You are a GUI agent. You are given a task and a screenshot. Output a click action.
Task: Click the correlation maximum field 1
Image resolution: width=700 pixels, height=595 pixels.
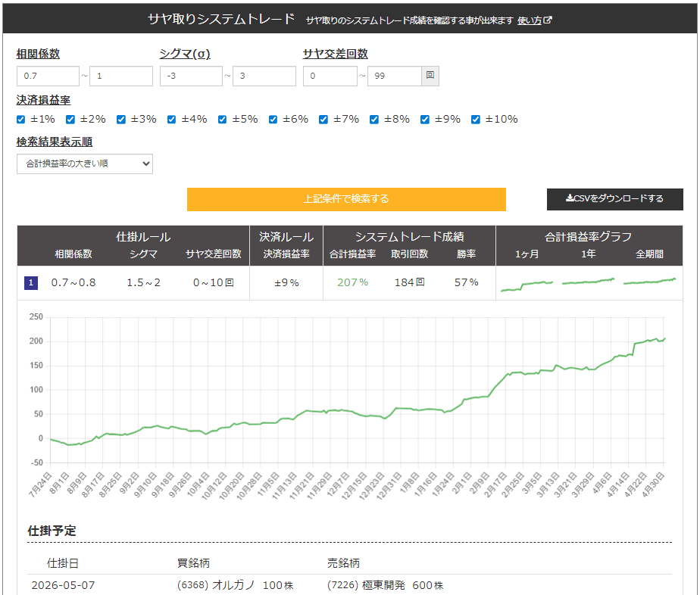[121, 76]
